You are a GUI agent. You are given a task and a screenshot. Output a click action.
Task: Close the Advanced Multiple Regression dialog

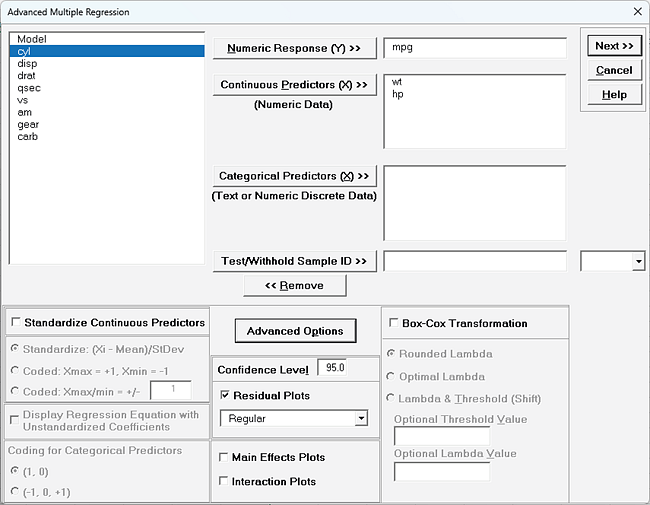click(636, 11)
